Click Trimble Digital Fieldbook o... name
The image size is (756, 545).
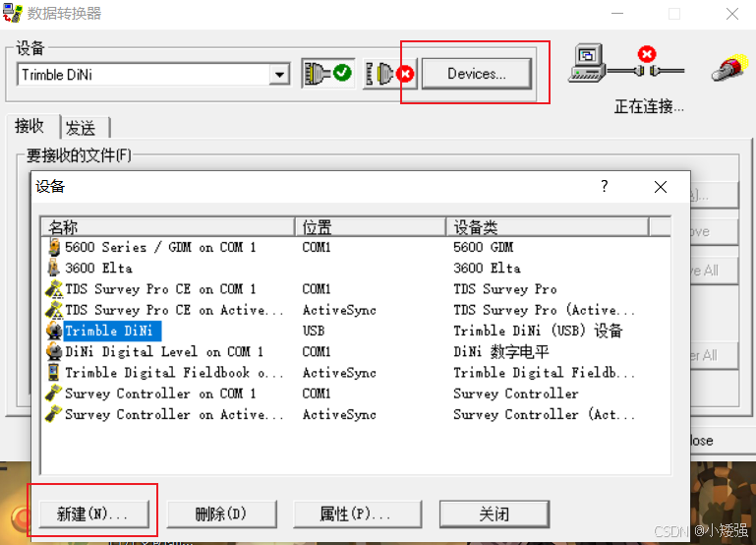[x=174, y=373]
